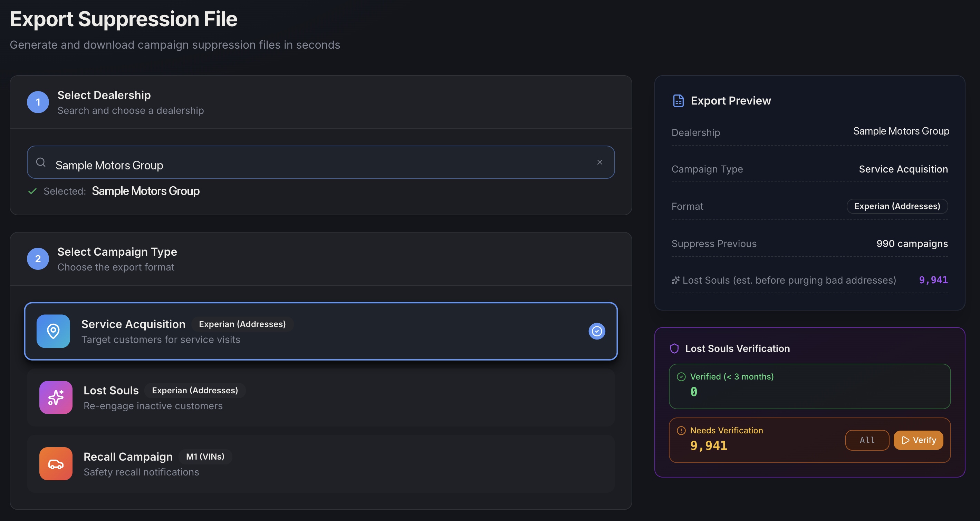
Task: Click the step 2 number badge
Action: [38, 258]
